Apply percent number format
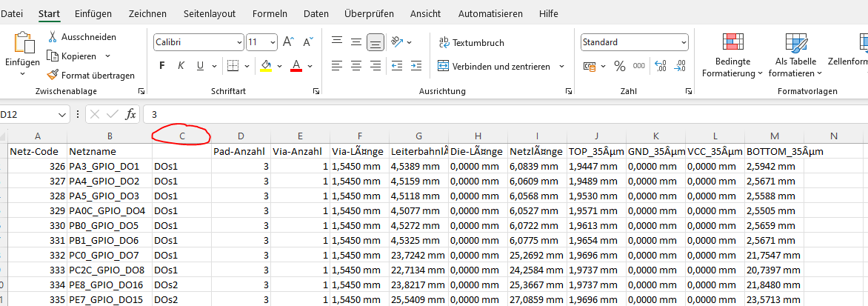This screenshot has width=868, height=306. point(619,67)
